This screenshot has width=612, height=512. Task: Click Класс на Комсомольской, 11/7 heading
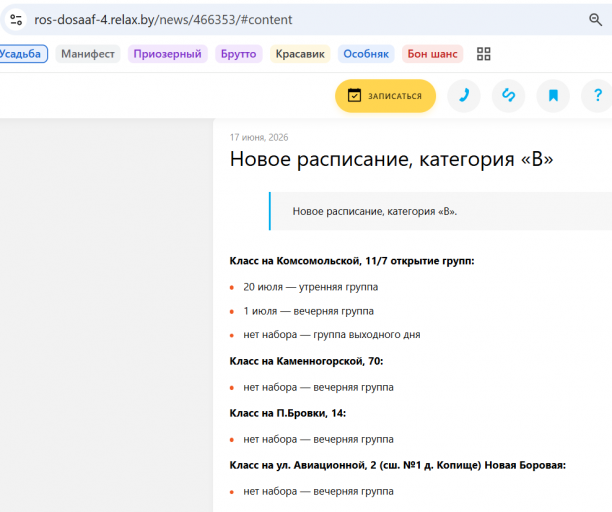[352, 261]
